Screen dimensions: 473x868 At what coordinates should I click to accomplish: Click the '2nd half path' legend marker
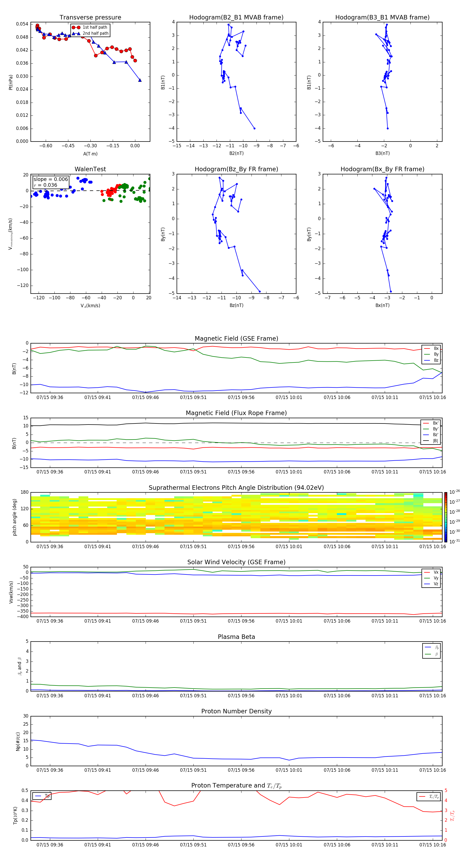click(x=76, y=33)
